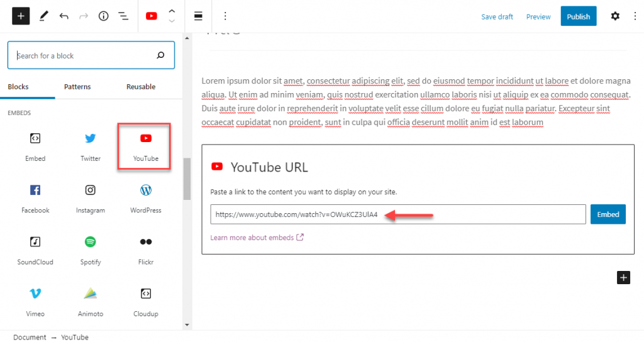Viewport: 644px width, 342px height.
Task: Toggle the block inserter plus button
Action: click(x=21, y=16)
